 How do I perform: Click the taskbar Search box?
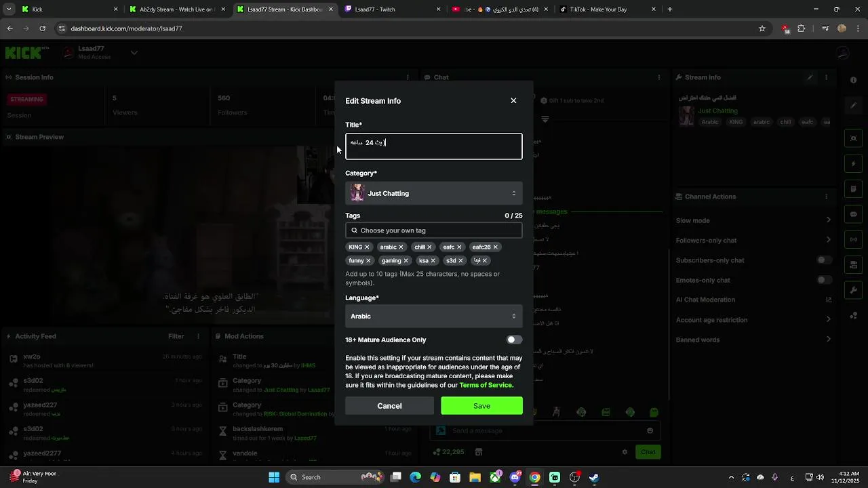[x=336, y=477]
